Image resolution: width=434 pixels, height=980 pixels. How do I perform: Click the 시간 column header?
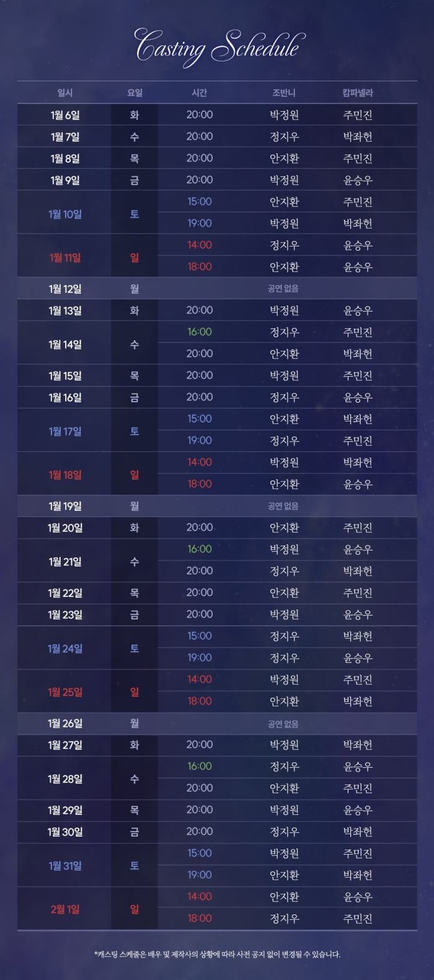[200, 93]
